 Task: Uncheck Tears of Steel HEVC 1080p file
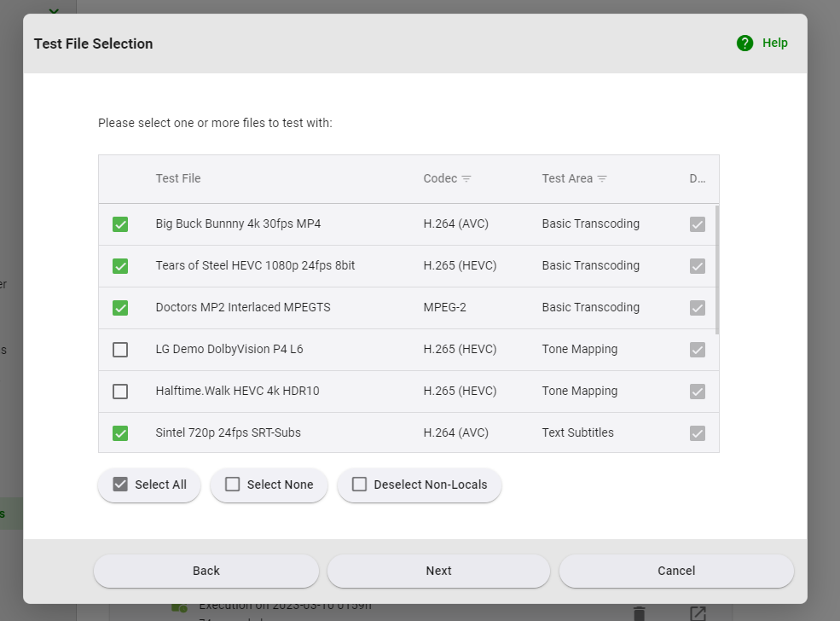(x=120, y=266)
